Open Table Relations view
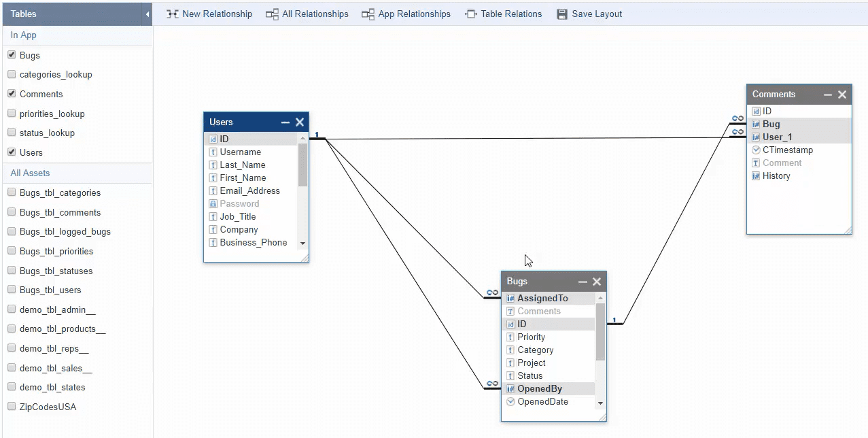Viewport: 868px width, 438px height. click(470, 14)
